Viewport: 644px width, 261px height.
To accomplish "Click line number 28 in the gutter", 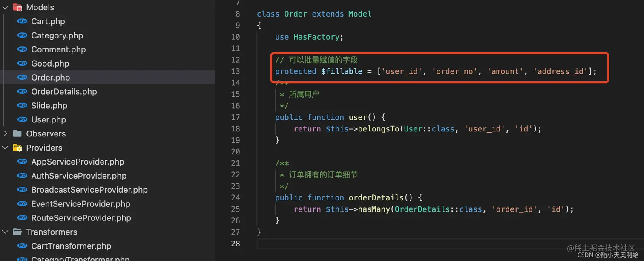I will (236, 244).
